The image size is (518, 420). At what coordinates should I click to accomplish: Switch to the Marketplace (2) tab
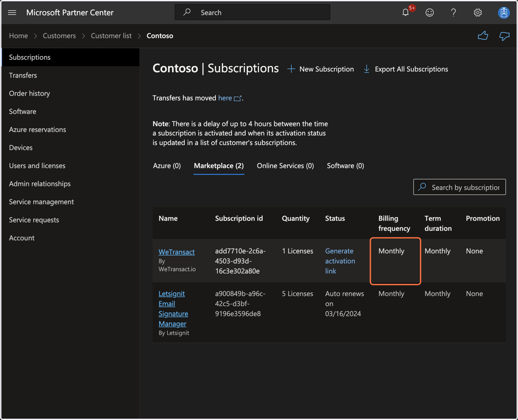click(x=219, y=166)
